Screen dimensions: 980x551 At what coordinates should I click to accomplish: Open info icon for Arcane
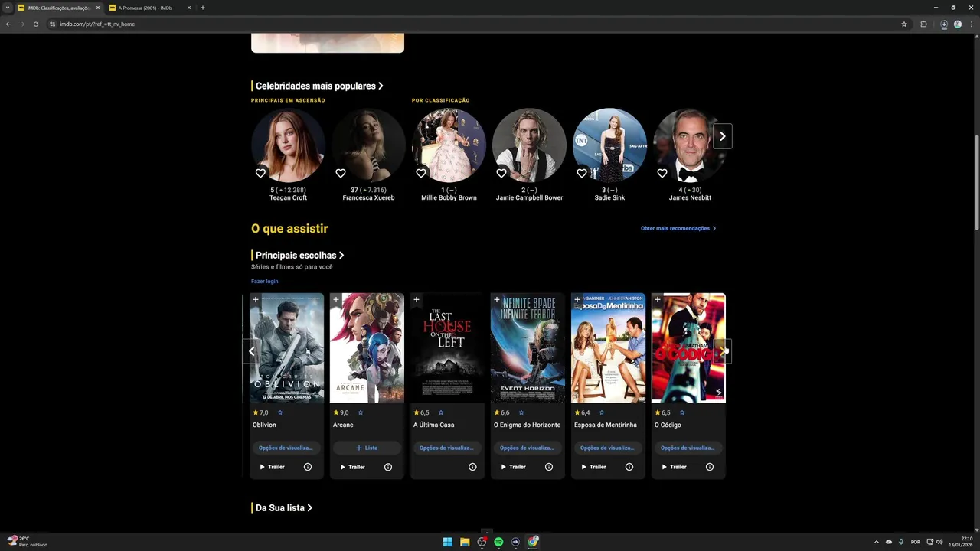click(x=388, y=467)
